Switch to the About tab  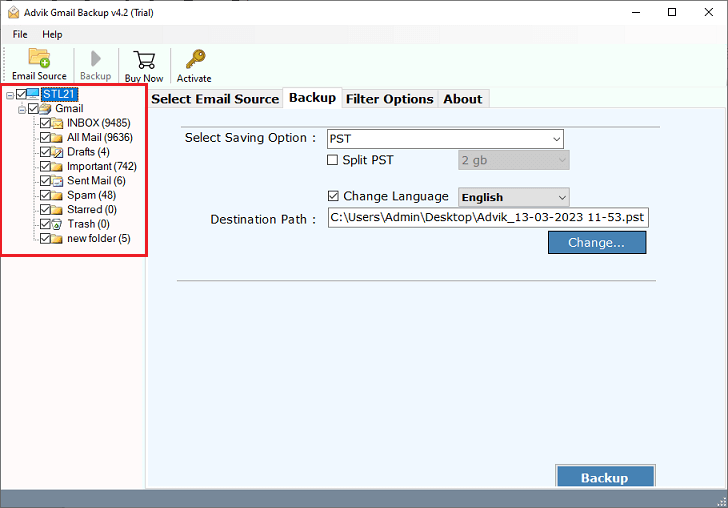[463, 99]
